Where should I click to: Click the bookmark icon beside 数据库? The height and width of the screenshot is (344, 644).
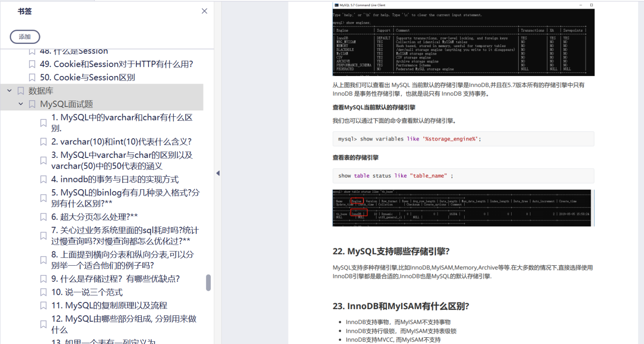click(x=21, y=91)
